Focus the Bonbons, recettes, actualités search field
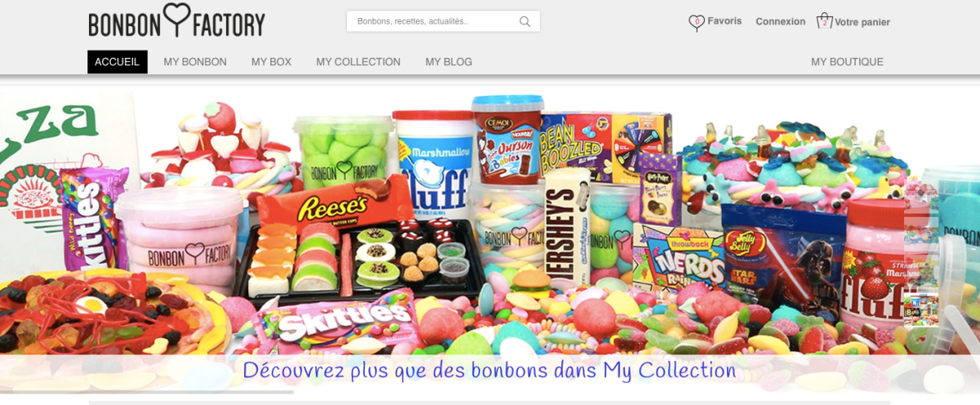Viewport: 980px width, 405px height. 443,21
